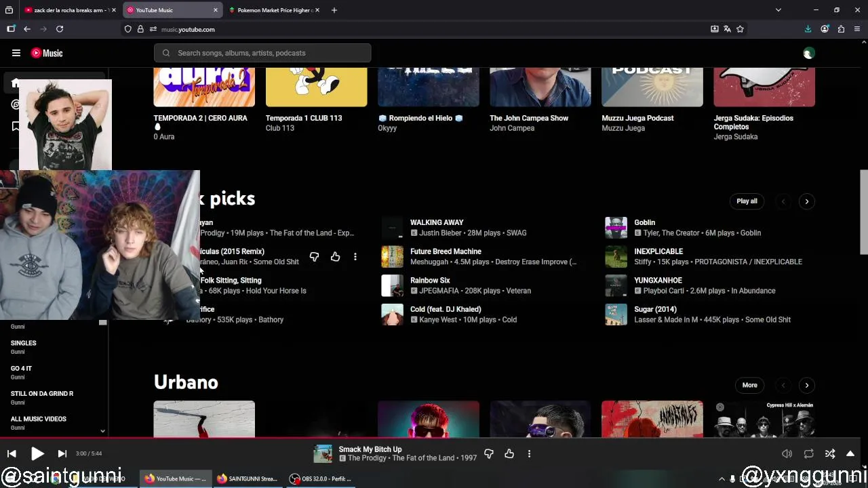Click More in the Urbano section
This screenshot has height=488, width=868.
pos(749,385)
